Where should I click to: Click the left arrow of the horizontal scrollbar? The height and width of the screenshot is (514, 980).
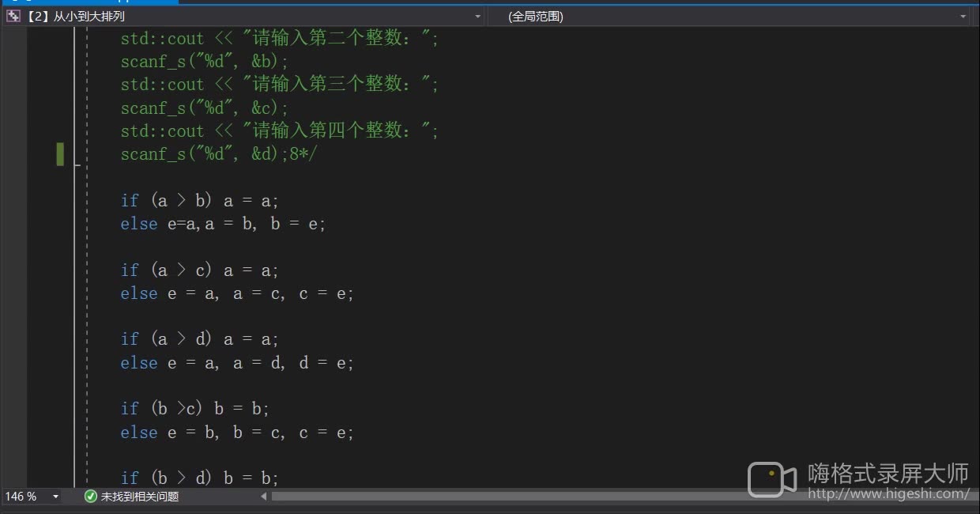pos(263,497)
